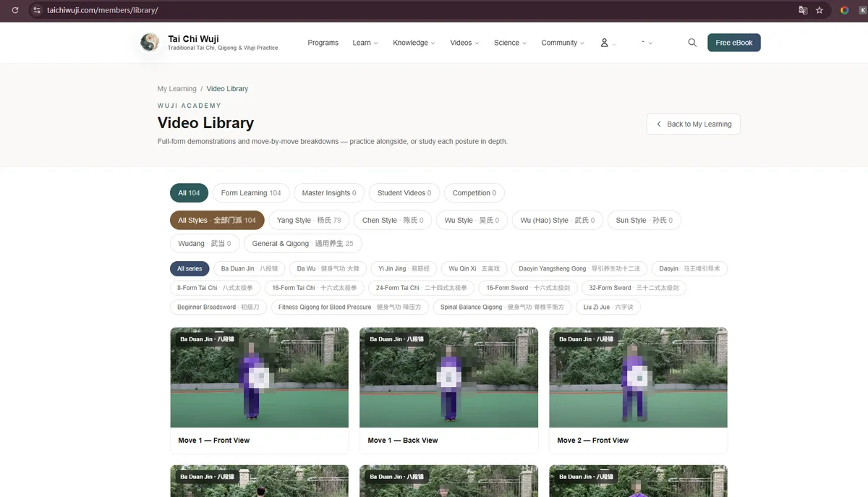Click the translate page icon
This screenshot has height=497, width=868.
point(802,10)
